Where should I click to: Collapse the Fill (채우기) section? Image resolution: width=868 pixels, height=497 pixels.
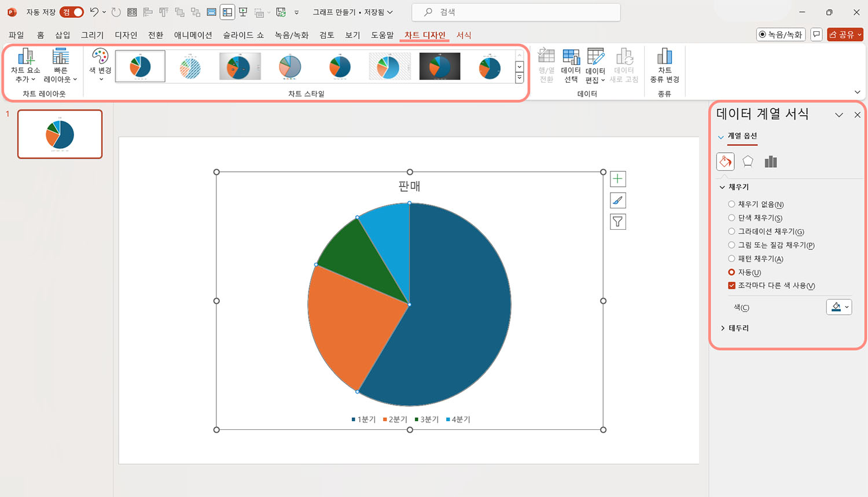point(722,187)
